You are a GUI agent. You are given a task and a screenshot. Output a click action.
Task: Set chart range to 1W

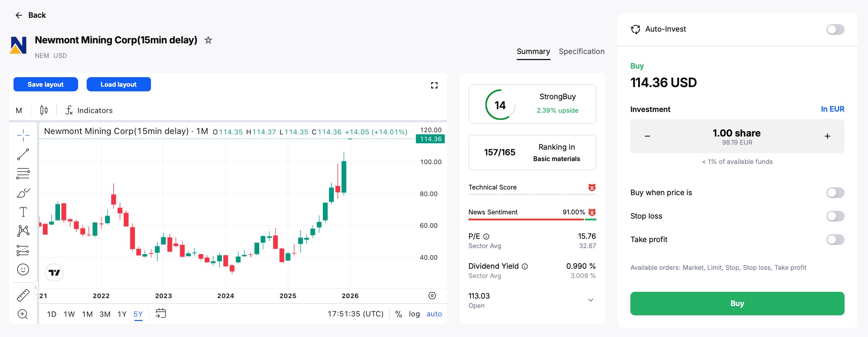pyautogui.click(x=69, y=314)
